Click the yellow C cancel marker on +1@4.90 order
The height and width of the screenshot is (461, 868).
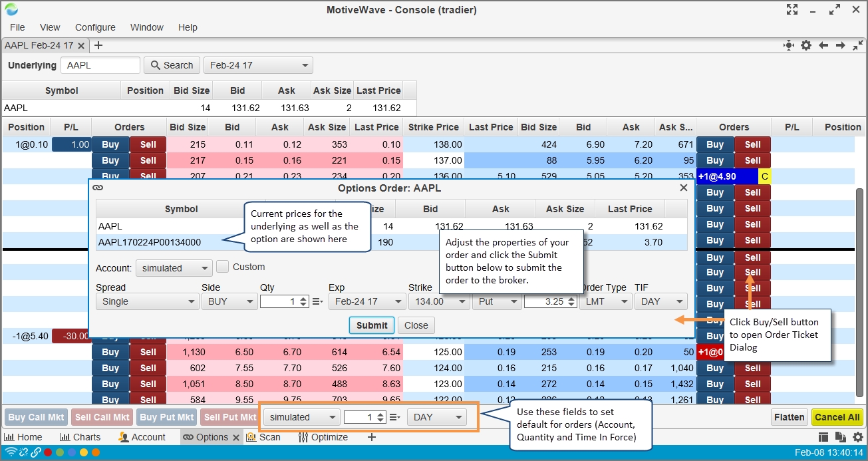click(x=764, y=176)
